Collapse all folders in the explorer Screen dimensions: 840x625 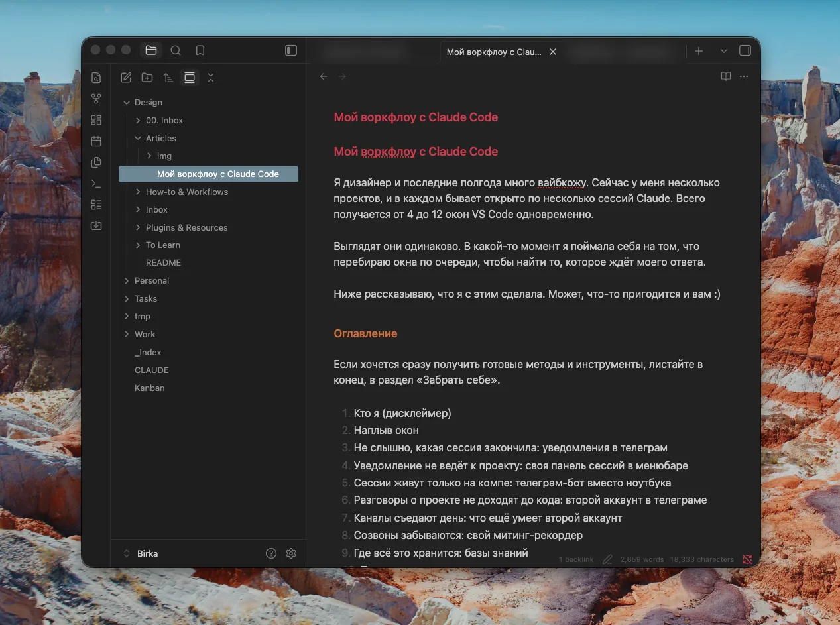(x=211, y=78)
